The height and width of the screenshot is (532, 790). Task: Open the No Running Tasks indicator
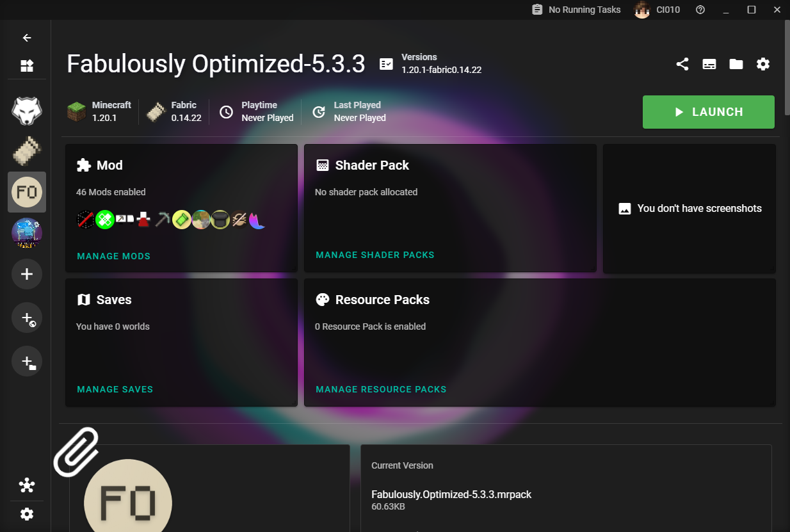click(576, 10)
